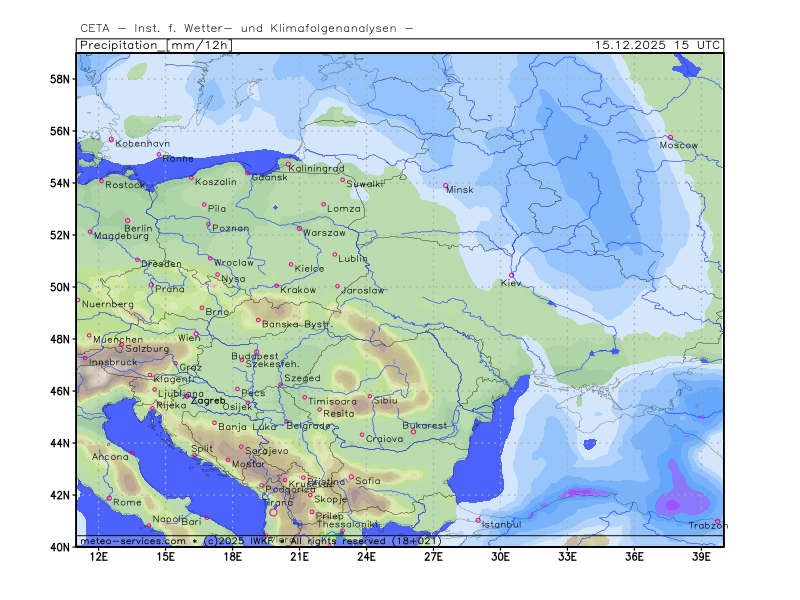Viewport: 800px width, 600px height.
Task: Click the Wien city label
Action: coord(189,338)
